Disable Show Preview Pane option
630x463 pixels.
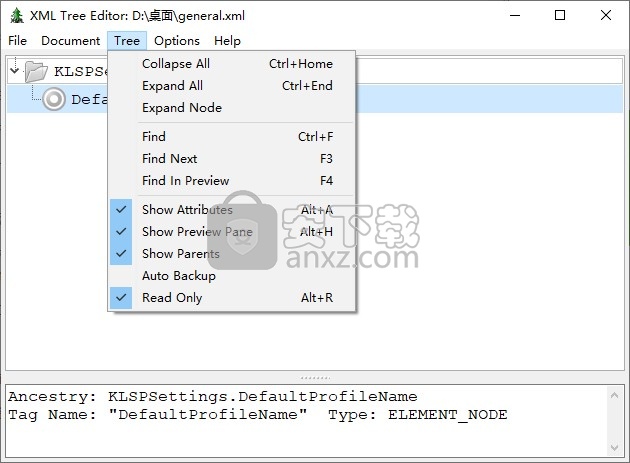(x=232, y=232)
